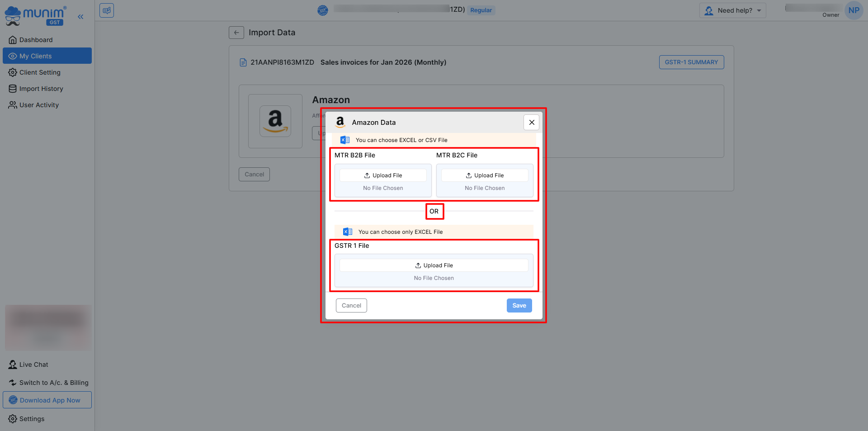The width and height of the screenshot is (868, 431).
Task: Select My Clients in sidebar
Action: [x=36, y=56]
